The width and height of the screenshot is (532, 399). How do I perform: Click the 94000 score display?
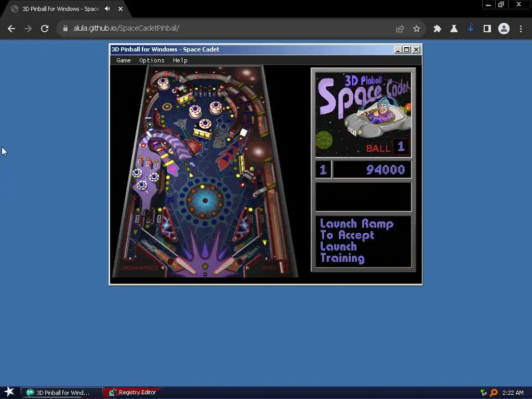click(372, 169)
